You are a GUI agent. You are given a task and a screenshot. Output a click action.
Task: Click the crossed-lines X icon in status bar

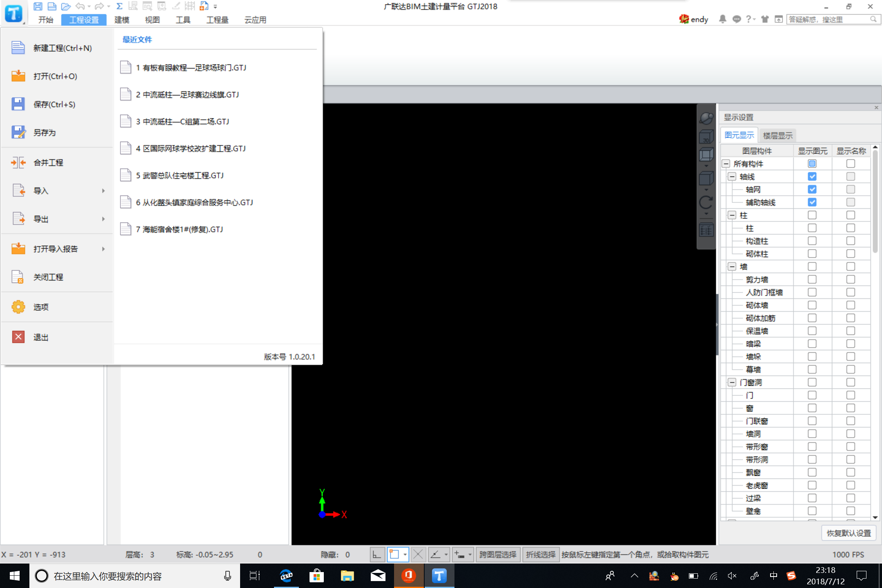coord(418,555)
